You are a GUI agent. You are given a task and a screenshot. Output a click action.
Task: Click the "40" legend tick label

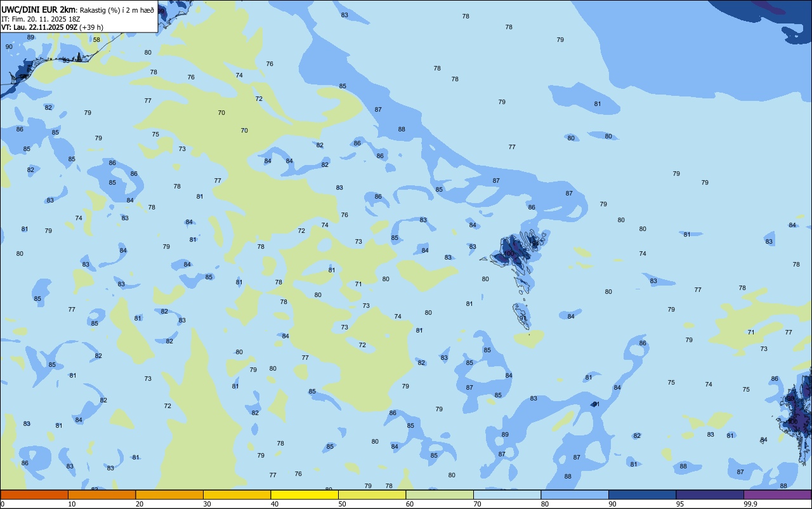(x=275, y=504)
